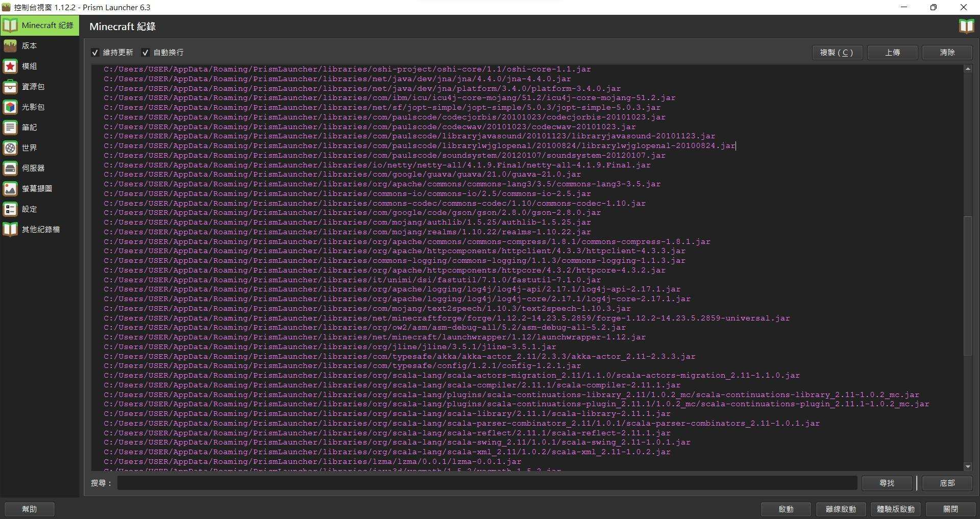
Task: Click the log scrollbar down arrow
Action: (968, 466)
